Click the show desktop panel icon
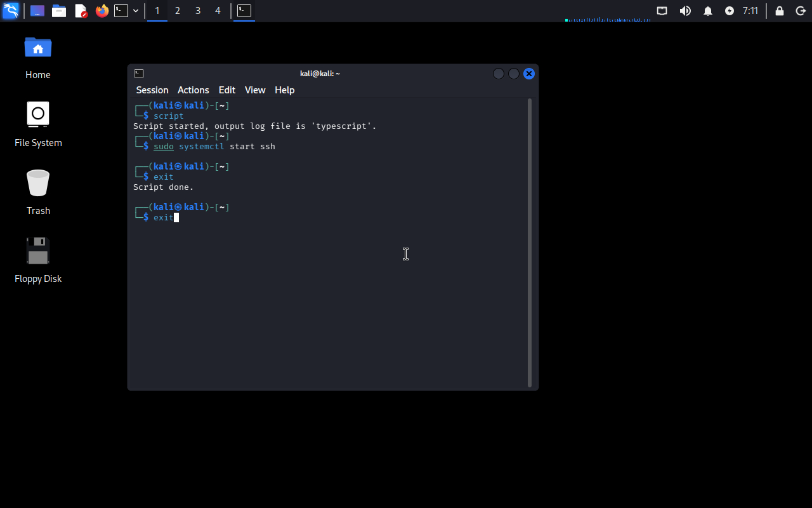Image resolution: width=812 pixels, height=508 pixels. coord(37,11)
